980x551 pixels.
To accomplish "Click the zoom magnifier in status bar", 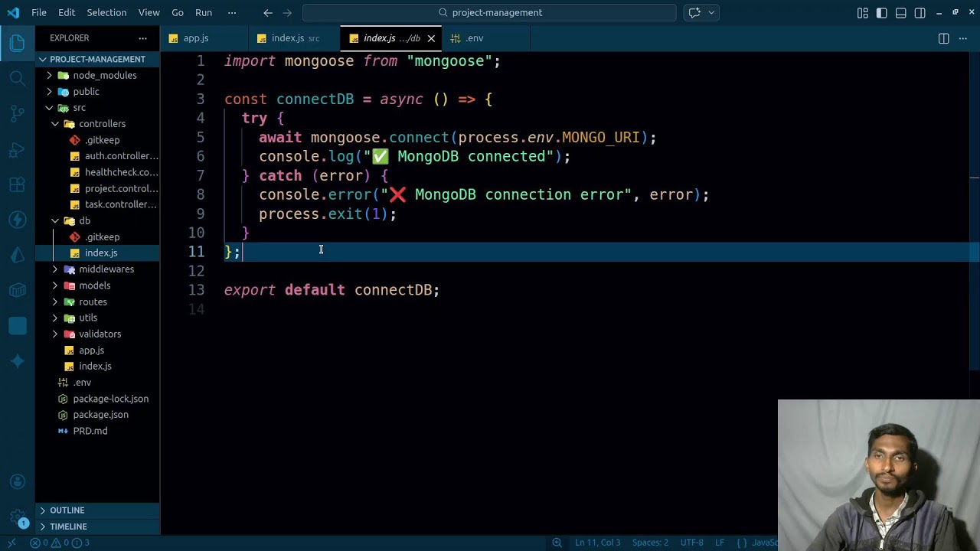I will (557, 543).
